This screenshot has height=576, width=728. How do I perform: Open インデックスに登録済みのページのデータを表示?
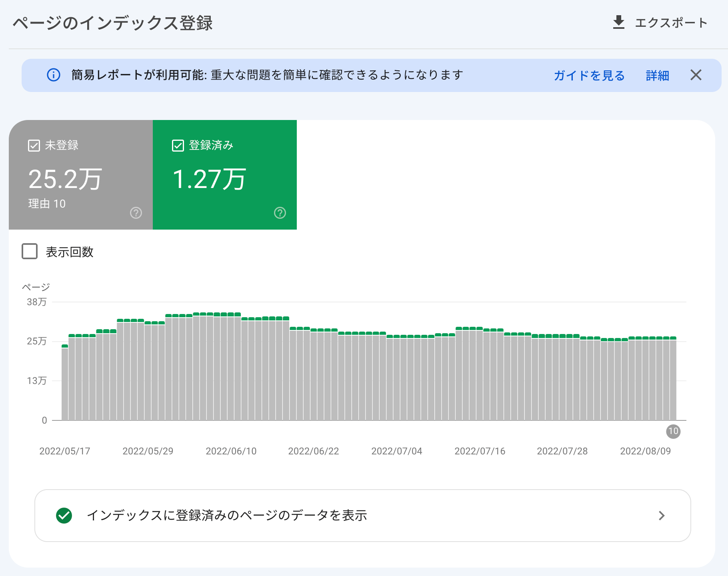(363, 516)
